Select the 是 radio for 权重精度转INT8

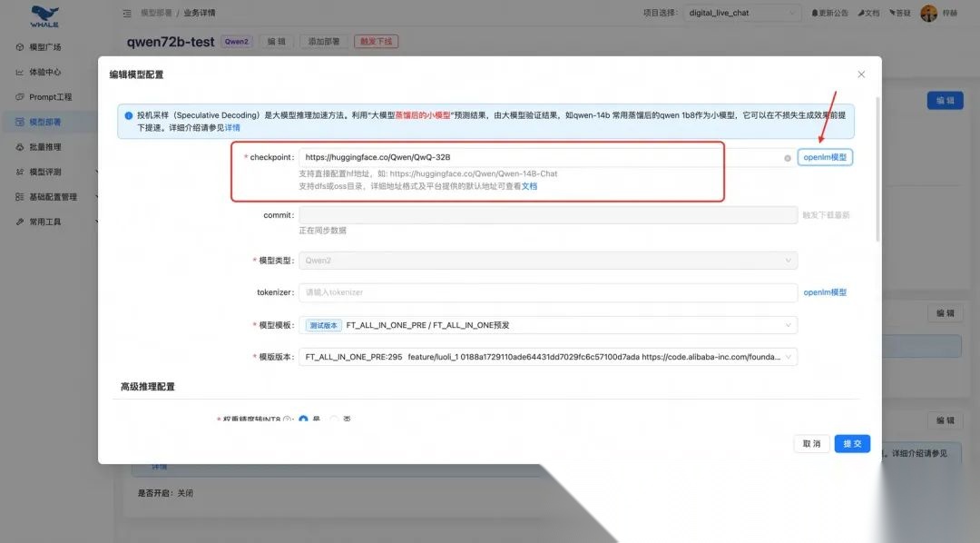[303, 420]
